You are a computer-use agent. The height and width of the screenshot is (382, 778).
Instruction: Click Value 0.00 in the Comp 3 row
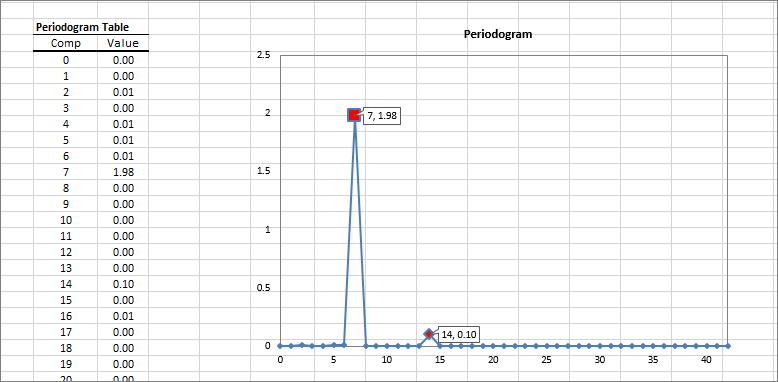123,108
